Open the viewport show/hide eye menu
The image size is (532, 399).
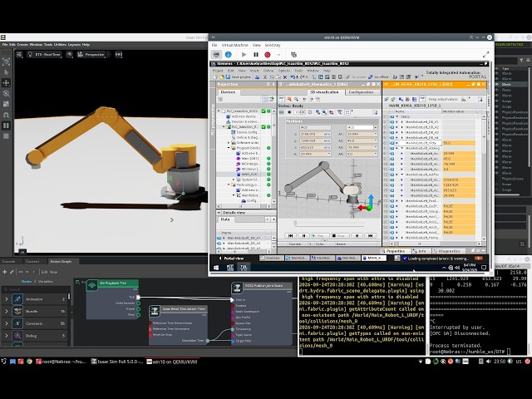click(x=70, y=54)
